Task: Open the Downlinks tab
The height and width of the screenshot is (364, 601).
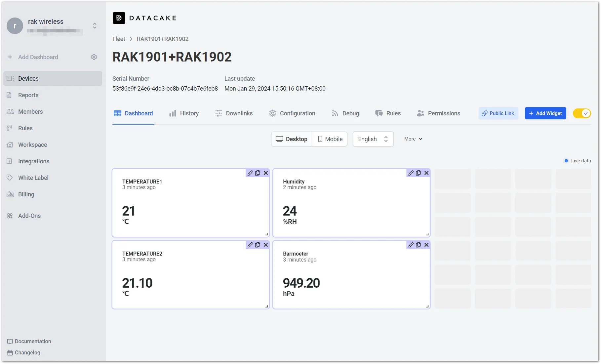Action: 234,113
